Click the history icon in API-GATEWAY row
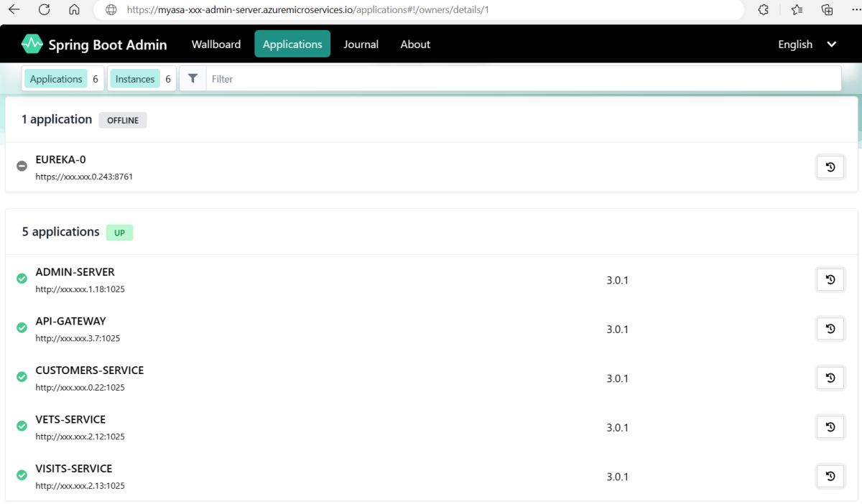862x504 pixels. click(x=830, y=329)
